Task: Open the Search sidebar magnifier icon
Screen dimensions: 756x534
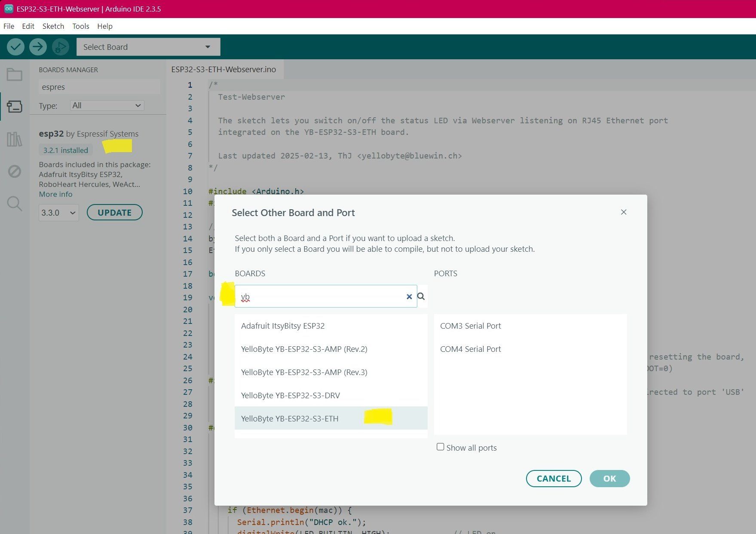Action: [15, 203]
